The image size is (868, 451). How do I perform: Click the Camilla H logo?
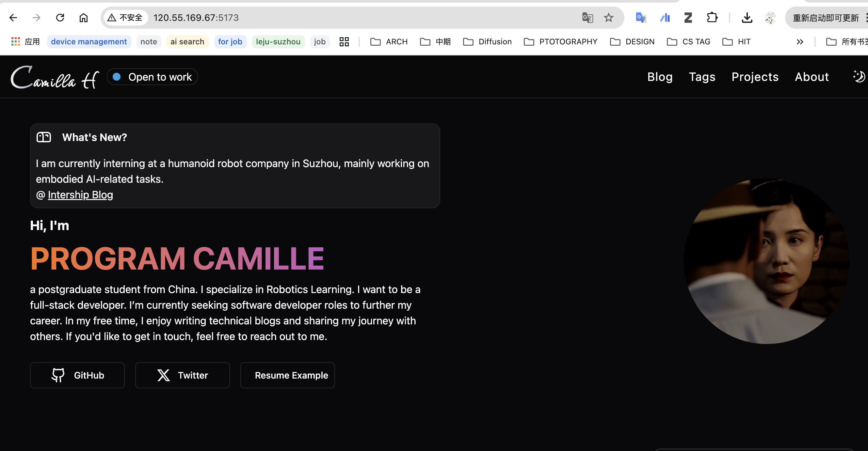tap(55, 77)
